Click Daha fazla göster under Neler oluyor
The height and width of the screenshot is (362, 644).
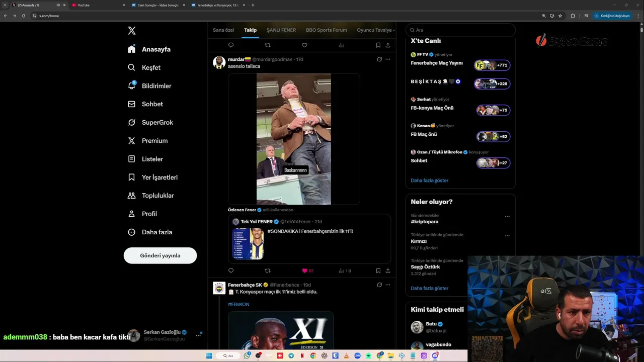coord(429,288)
